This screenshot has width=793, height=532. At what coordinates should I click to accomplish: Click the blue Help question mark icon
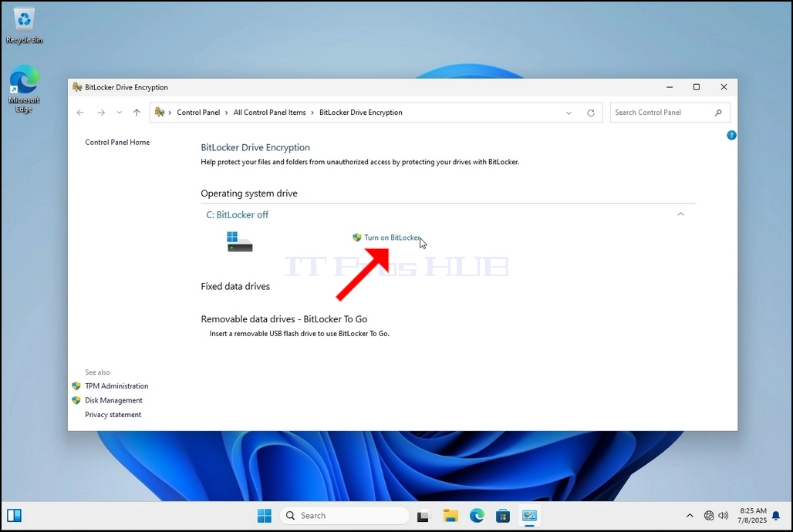point(731,135)
